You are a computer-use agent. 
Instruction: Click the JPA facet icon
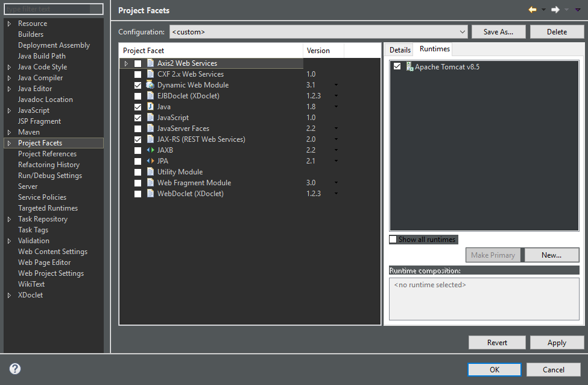click(x=150, y=161)
